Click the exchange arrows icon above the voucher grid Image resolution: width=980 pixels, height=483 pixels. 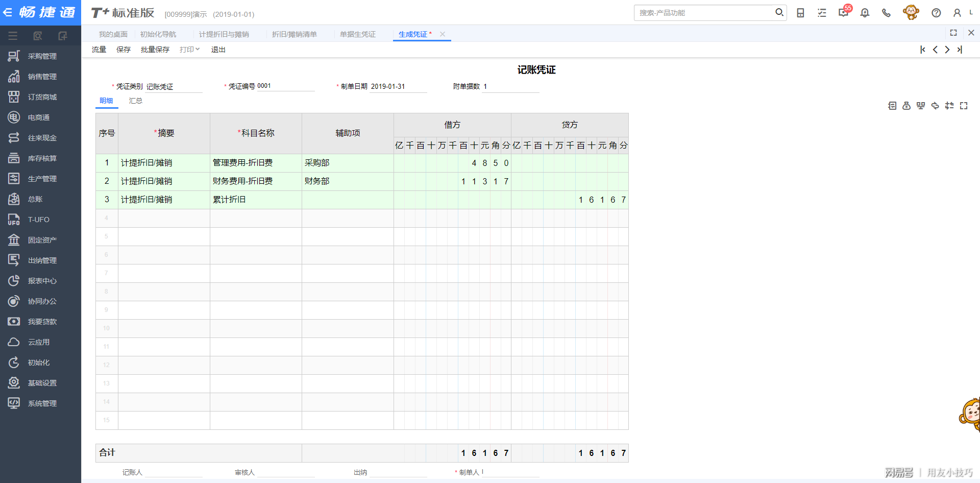(x=936, y=106)
